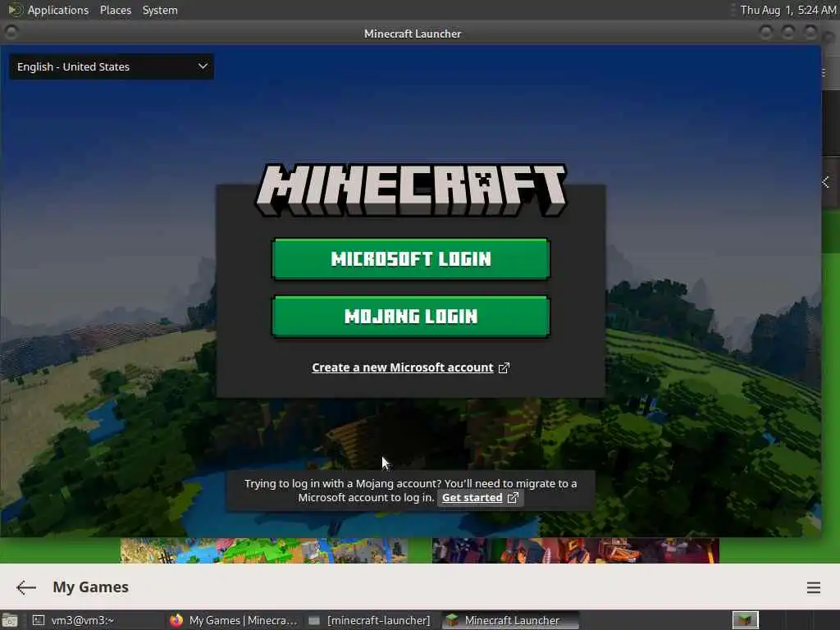The height and width of the screenshot is (630, 840).
Task: Open the Applications menu
Action: coord(58,10)
